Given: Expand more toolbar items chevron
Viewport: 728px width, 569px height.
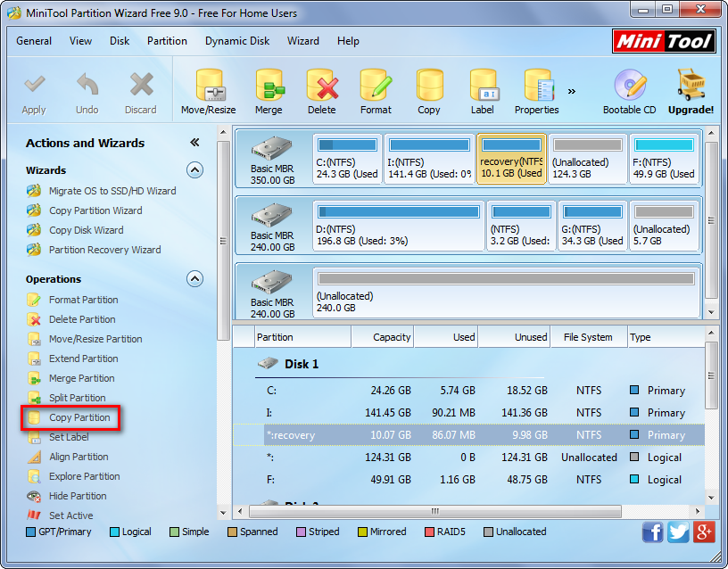Looking at the screenshot, I should click(572, 91).
